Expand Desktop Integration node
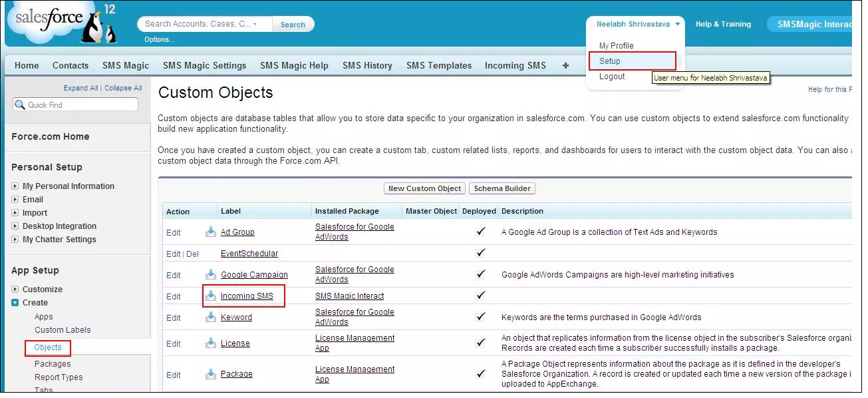868x398 pixels. pyautogui.click(x=15, y=226)
